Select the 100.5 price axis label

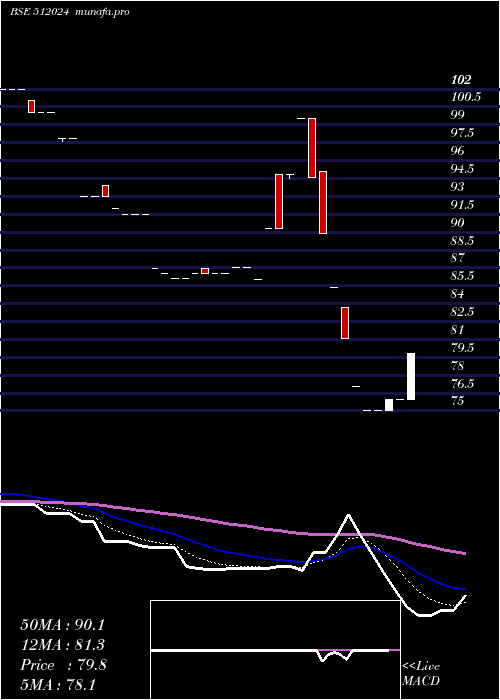click(x=466, y=96)
